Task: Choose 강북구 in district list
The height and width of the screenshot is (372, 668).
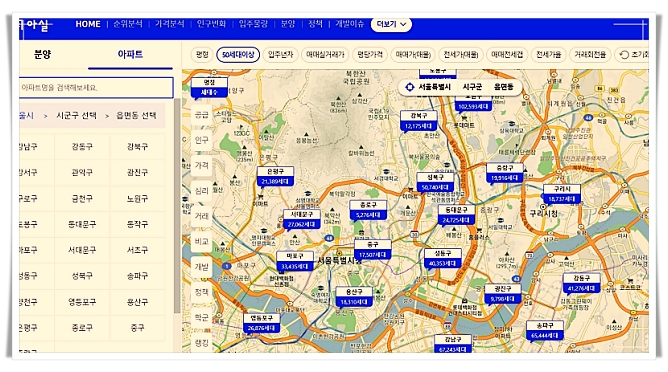Action: point(137,147)
